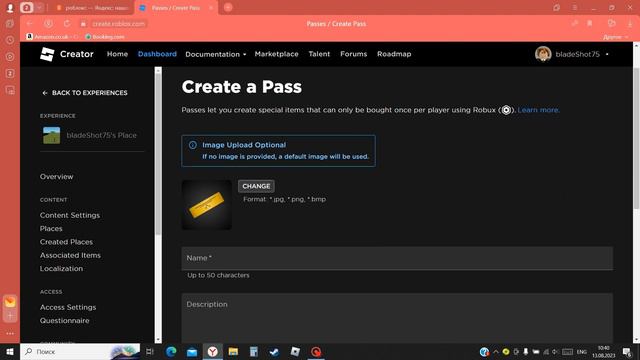This screenshot has width=640, height=360.
Task: Open Created Places in sidebar
Action: click(x=66, y=242)
